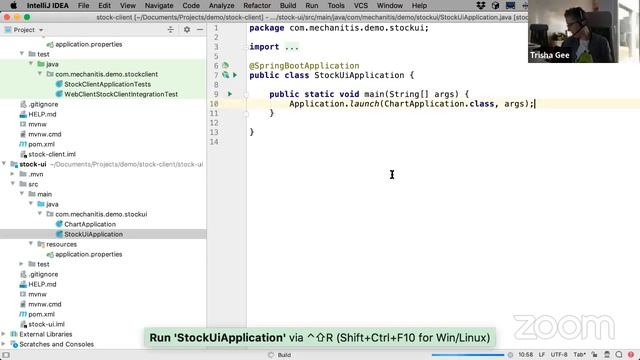This screenshot has width=640, height=360.
Task: Expand External Libraries node
Action: [4, 334]
